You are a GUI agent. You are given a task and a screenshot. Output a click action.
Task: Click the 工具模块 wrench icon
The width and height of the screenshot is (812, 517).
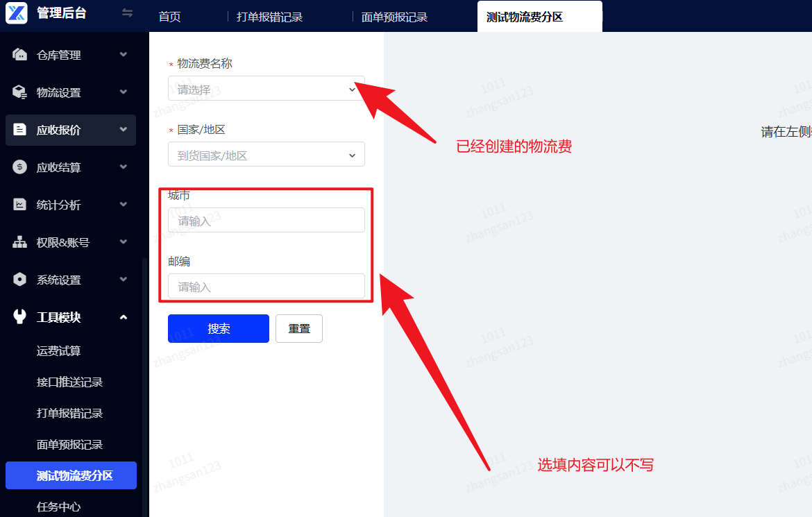click(x=19, y=316)
